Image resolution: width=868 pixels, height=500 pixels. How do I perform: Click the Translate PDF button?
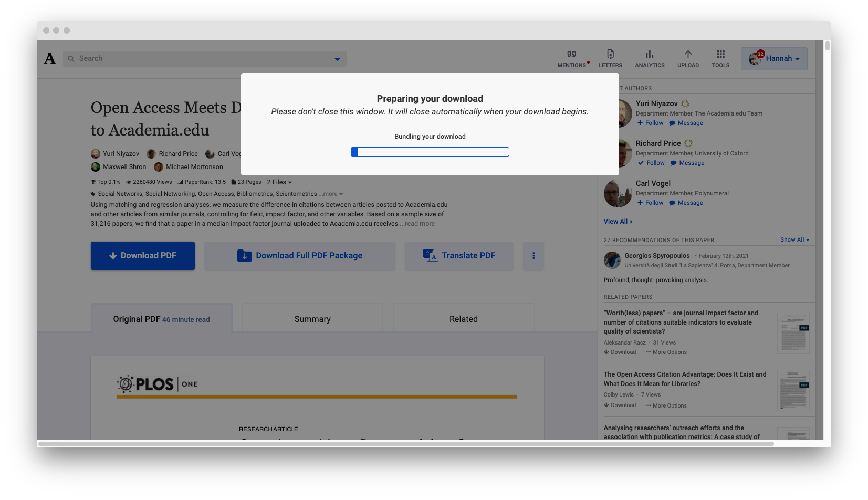pyautogui.click(x=459, y=256)
